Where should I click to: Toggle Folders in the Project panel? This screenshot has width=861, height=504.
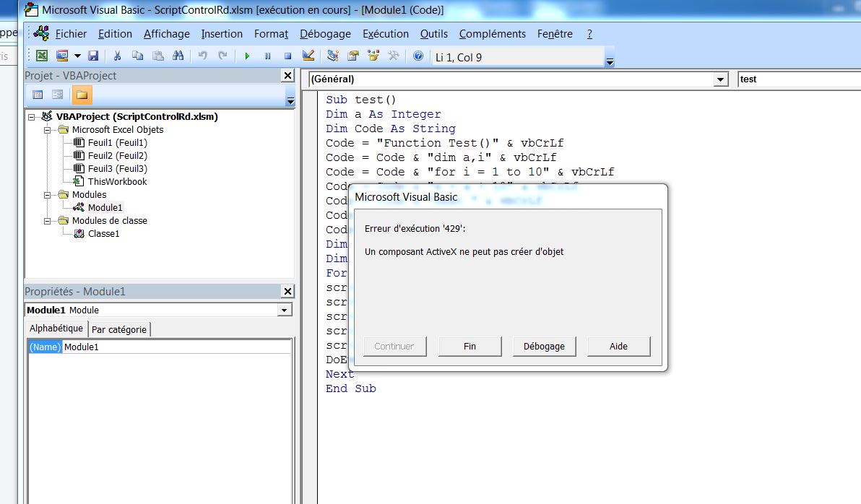(x=82, y=95)
